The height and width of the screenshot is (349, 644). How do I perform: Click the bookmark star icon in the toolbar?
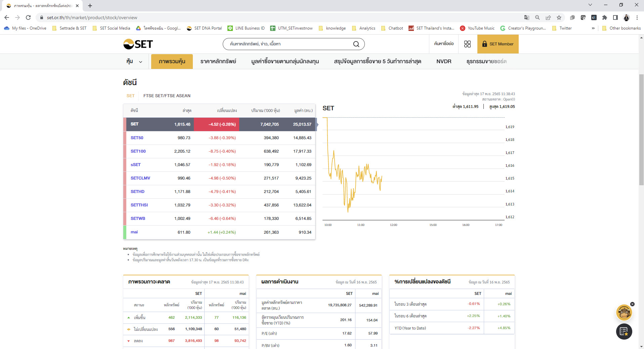click(x=559, y=17)
